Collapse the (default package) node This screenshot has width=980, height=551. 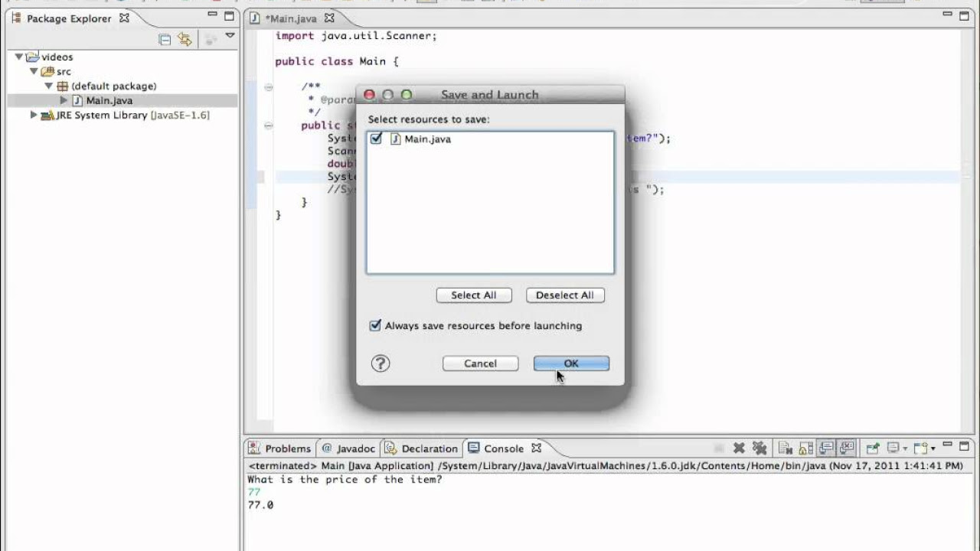48,86
